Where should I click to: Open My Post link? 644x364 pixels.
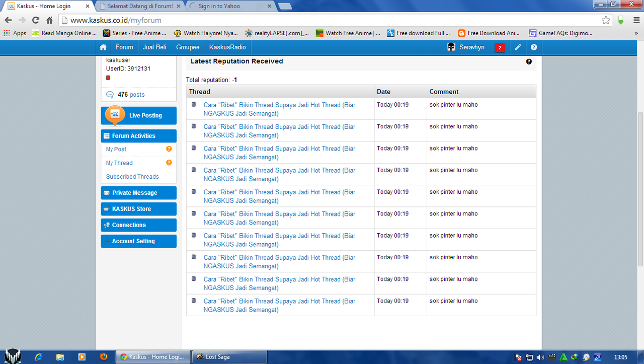116,150
